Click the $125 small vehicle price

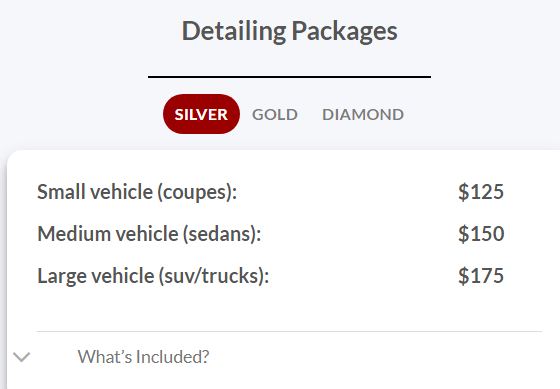pyautogui.click(x=481, y=192)
